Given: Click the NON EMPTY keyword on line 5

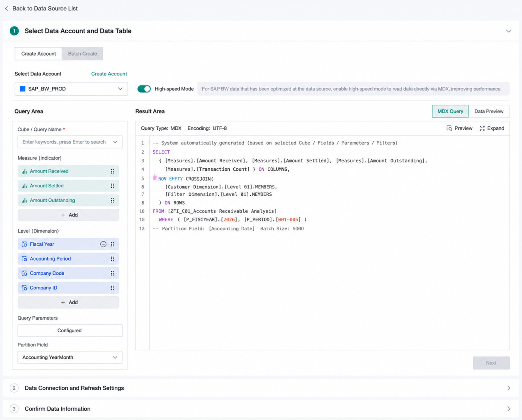Looking at the screenshot, I should click(x=170, y=179).
